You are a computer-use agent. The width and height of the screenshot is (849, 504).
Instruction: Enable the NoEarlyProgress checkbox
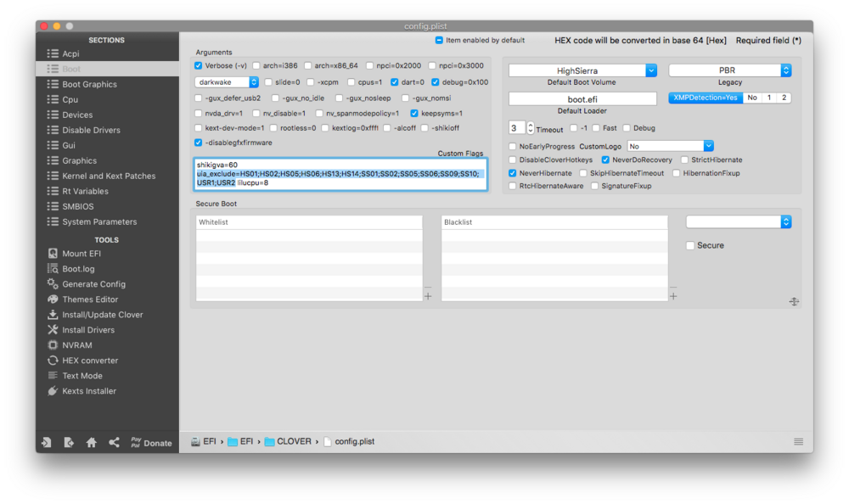(513, 146)
